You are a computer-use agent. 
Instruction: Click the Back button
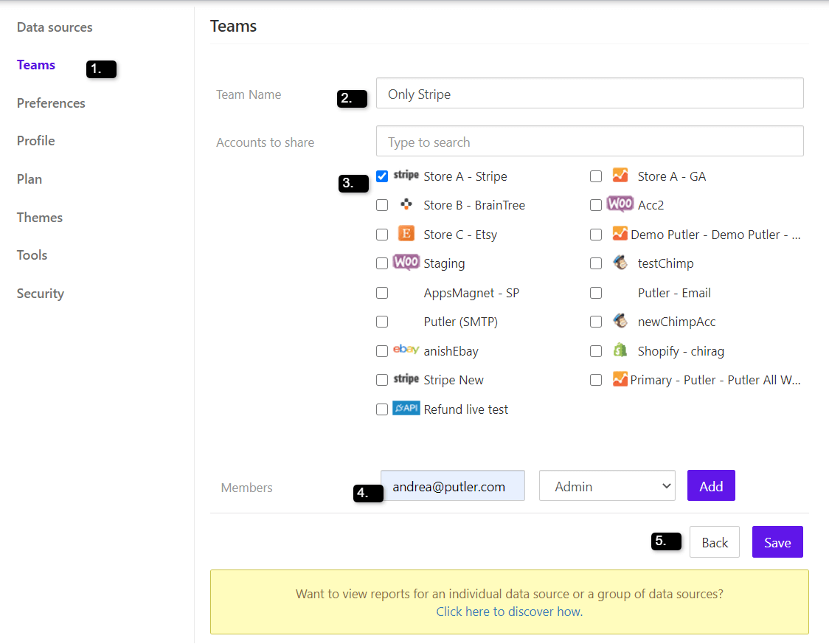(714, 542)
